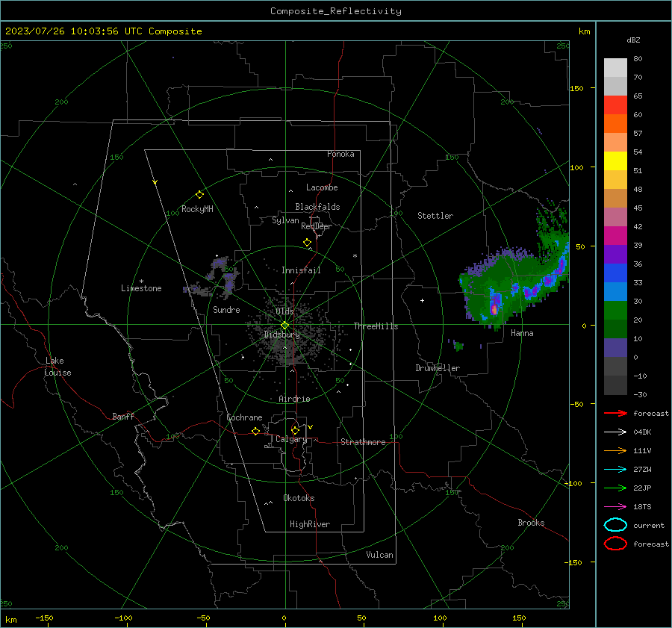672x628 pixels.
Task: Click the ThreeHills label
Action: pos(376,326)
